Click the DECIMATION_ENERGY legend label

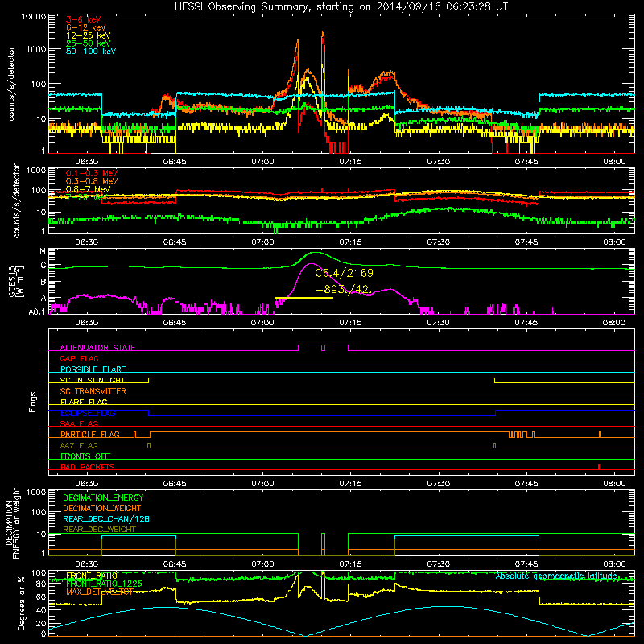coord(103,497)
